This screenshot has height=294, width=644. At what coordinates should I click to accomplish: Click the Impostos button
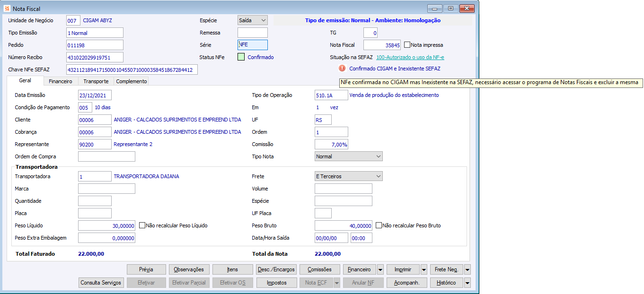pyautogui.click(x=276, y=283)
